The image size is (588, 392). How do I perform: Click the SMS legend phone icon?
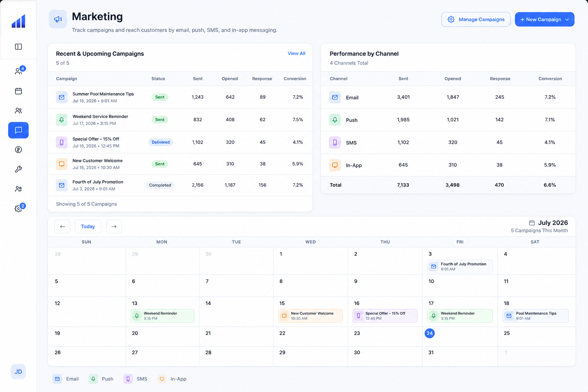[x=128, y=379]
